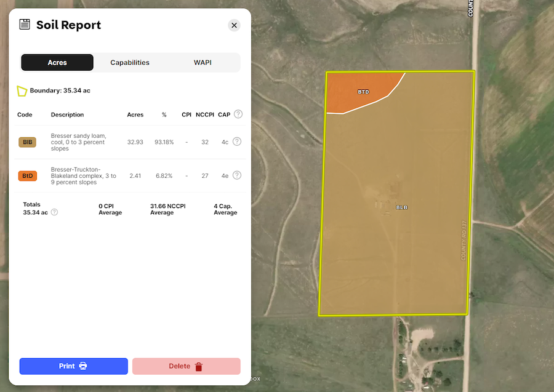
Task: Click the BlB soil code swatch
Action: (28, 142)
